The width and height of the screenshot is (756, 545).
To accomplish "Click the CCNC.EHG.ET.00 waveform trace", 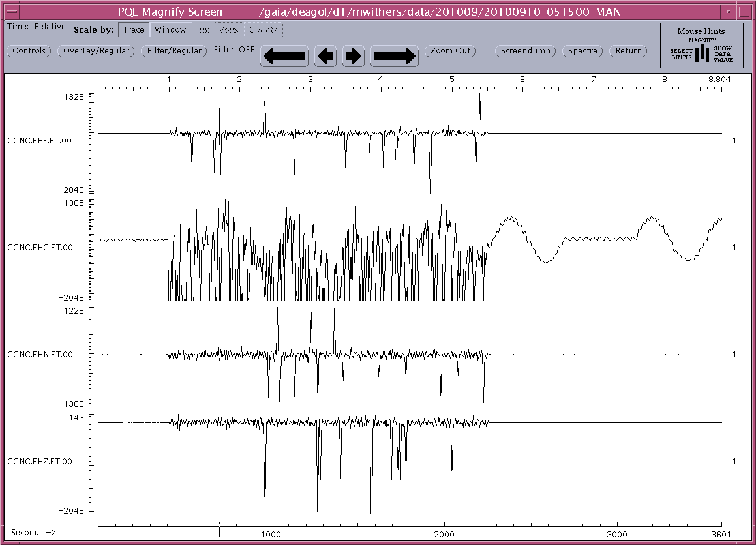I will (x=410, y=250).
